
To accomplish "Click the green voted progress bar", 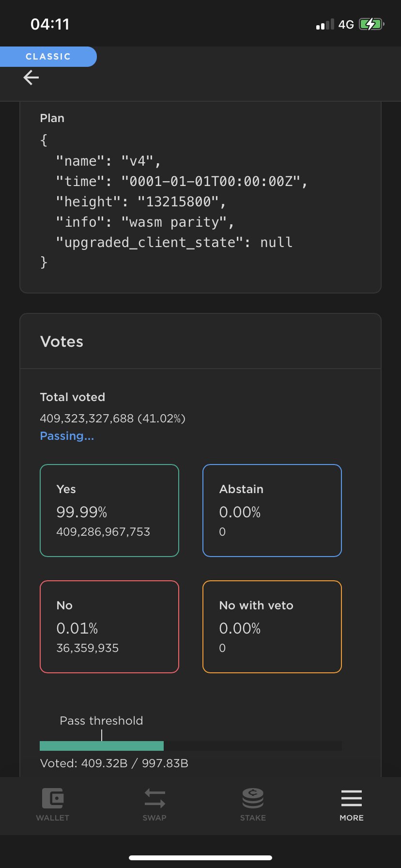I will pyautogui.click(x=102, y=746).
